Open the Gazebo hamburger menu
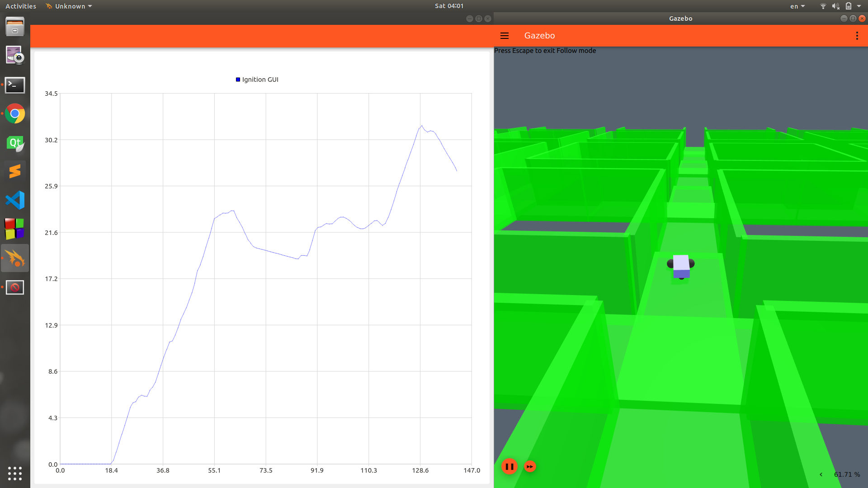Viewport: 868px width, 488px height. (x=505, y=36)
